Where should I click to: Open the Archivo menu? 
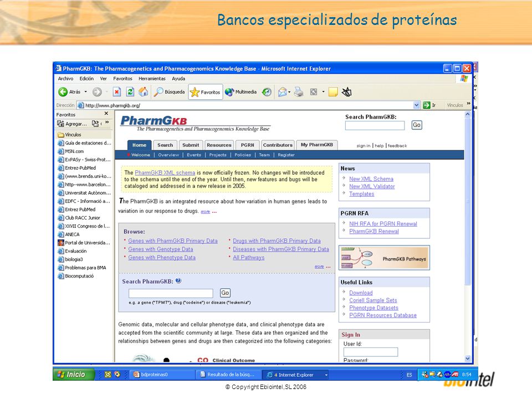point(65,79)
